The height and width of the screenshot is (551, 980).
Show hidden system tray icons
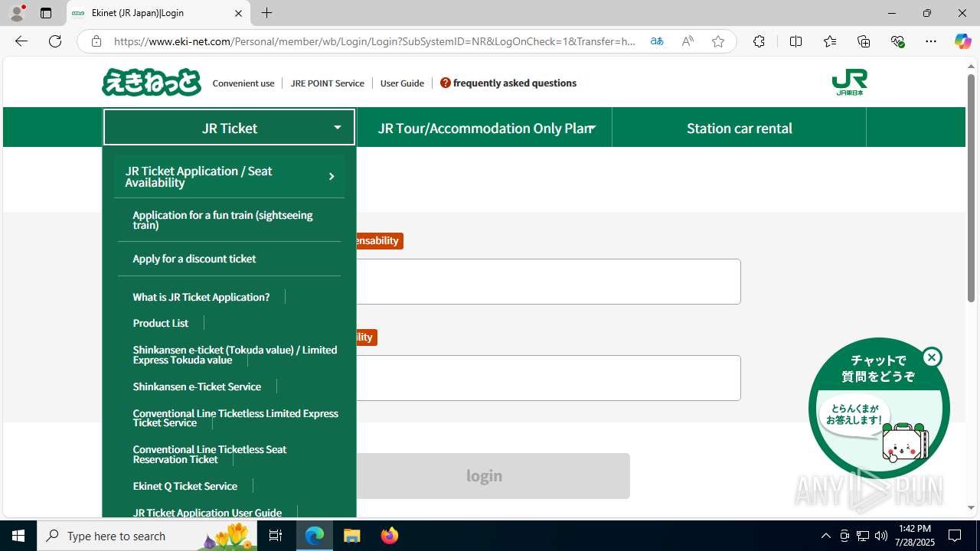pos(825,536)
